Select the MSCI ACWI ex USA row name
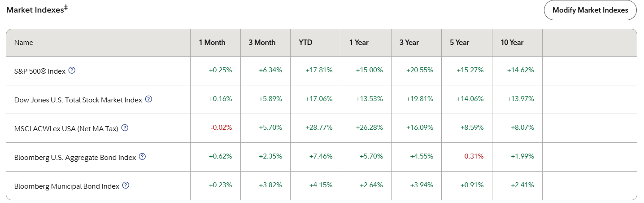Image resolution: width=644 pixels, height=203 pixels. pyautogui.click(x=66, y=128)
